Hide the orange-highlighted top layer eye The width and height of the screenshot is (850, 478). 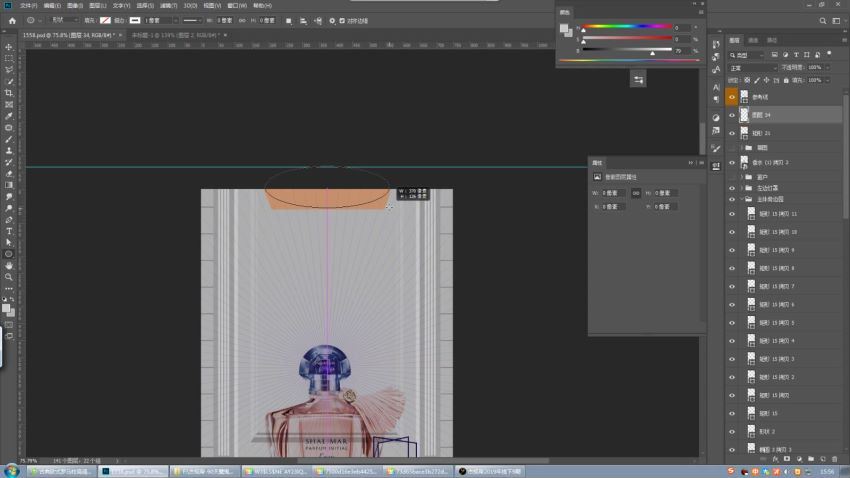point(732,97)
